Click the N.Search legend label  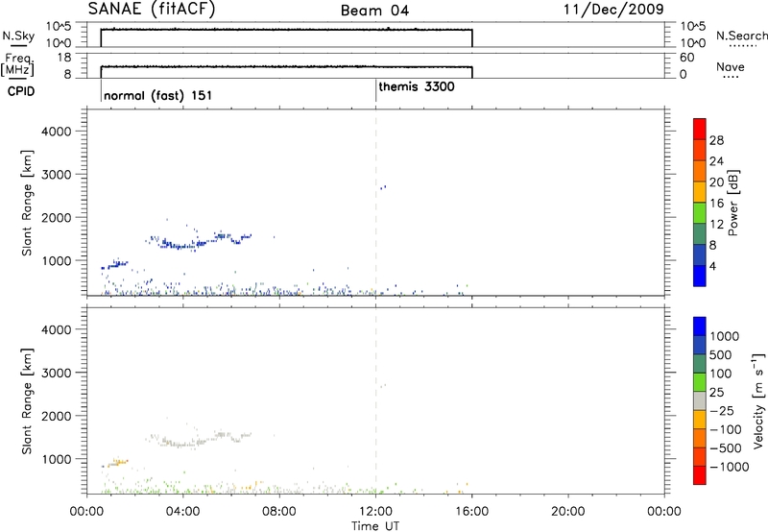pos(741,36)
